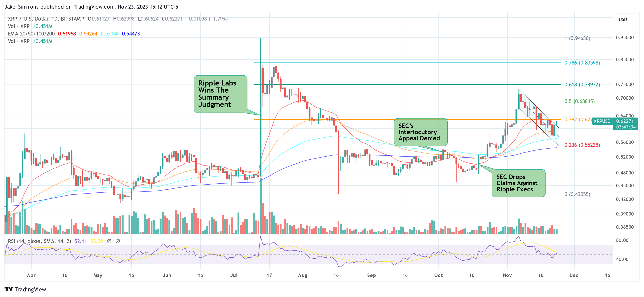Click the RSI 40.00 axis label
The height and width of the screenshot is (297, 644).
tap(622, 259)
